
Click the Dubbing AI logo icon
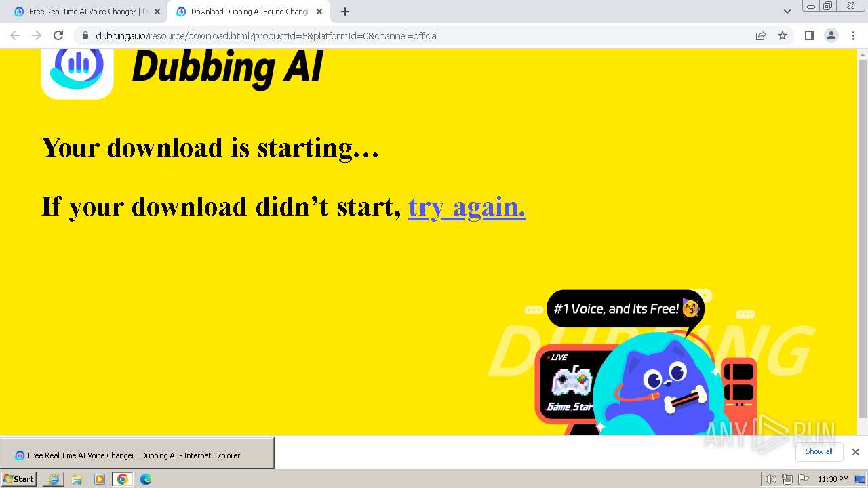[x=77, y=73]
